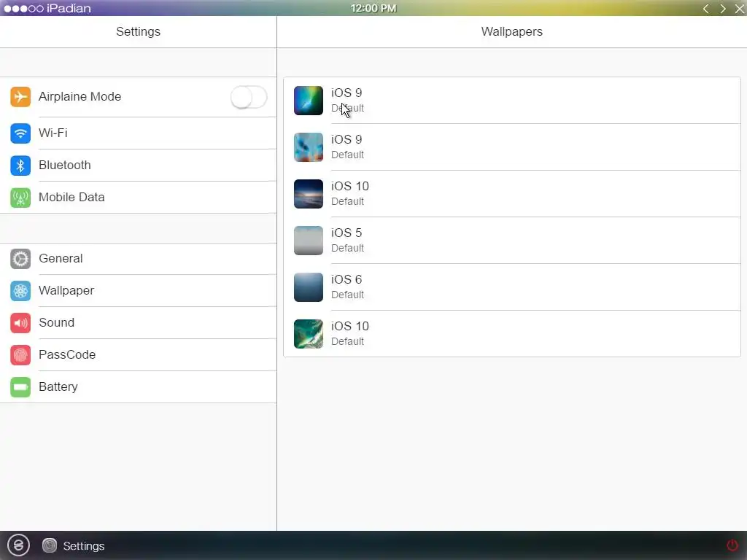
Task: Select Wallpaper in settings list
Action: click(138, 290)
